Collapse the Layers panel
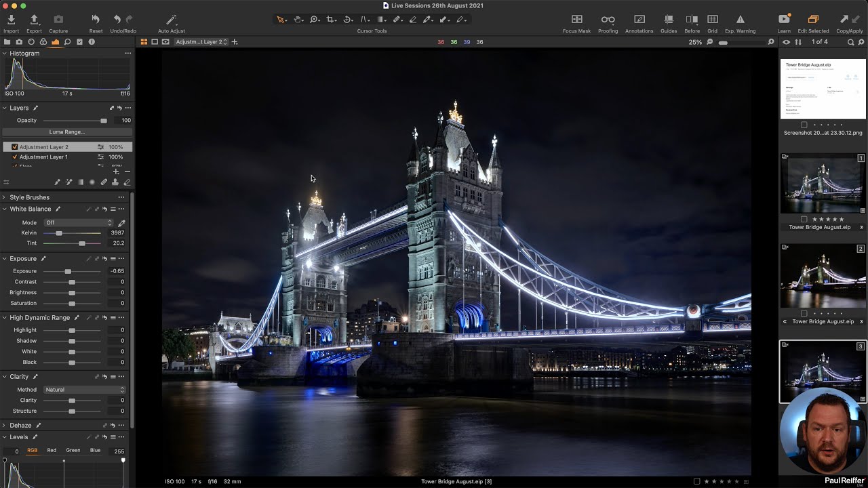The height and width of the screenshot is (488, 868). click(4, 108)
